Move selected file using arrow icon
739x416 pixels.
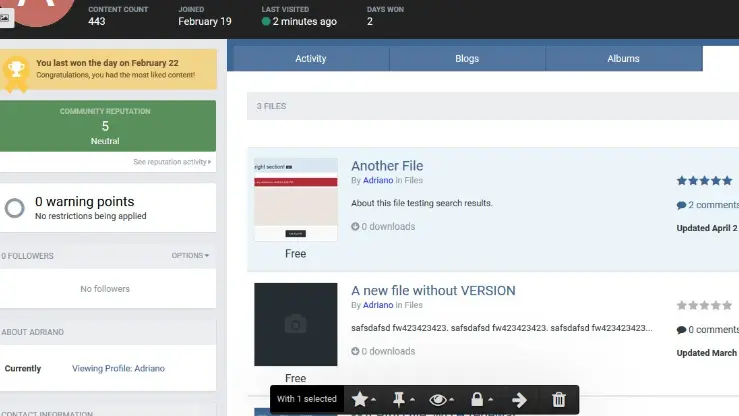[x=519, y=399]
